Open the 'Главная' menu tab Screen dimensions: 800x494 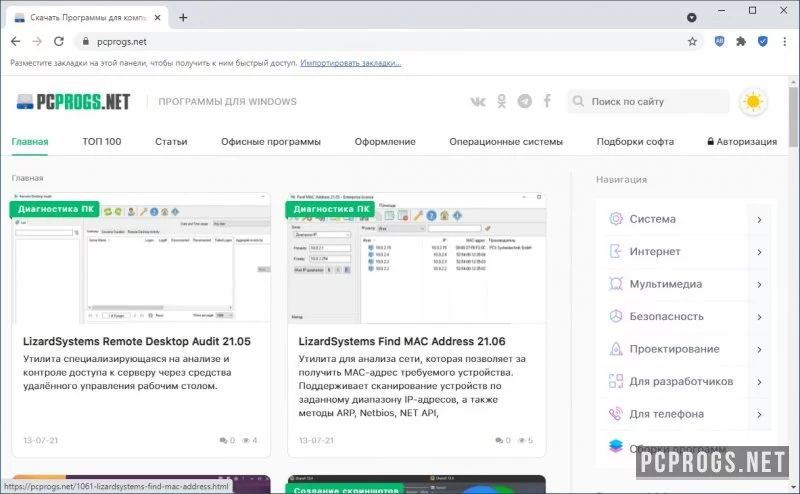click(30, 141)
